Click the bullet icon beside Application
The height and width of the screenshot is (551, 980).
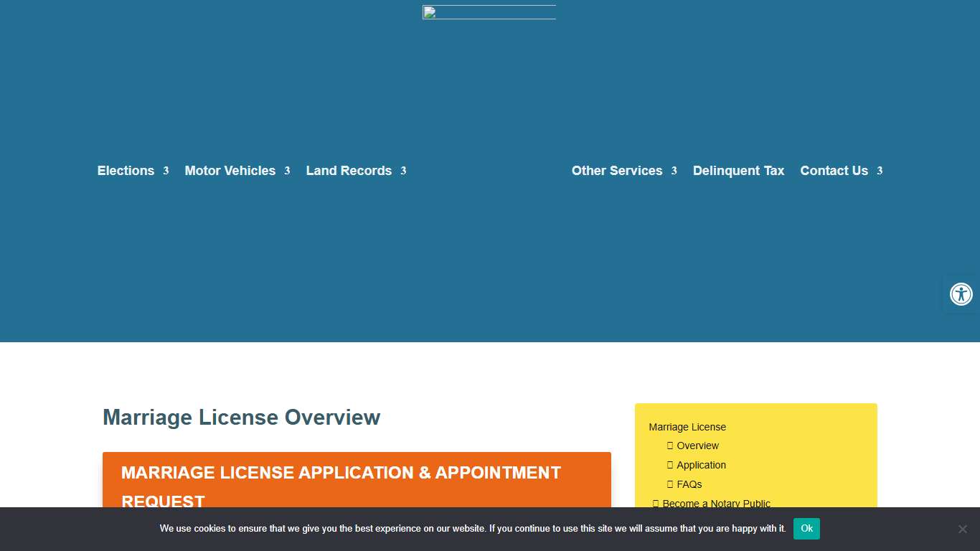pyautogui.click(x=670, y=465)
